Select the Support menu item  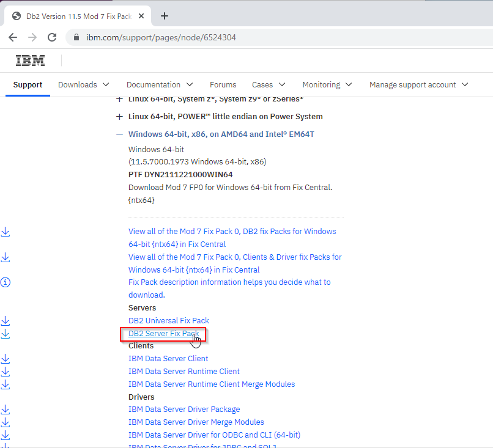click(28, 85)
